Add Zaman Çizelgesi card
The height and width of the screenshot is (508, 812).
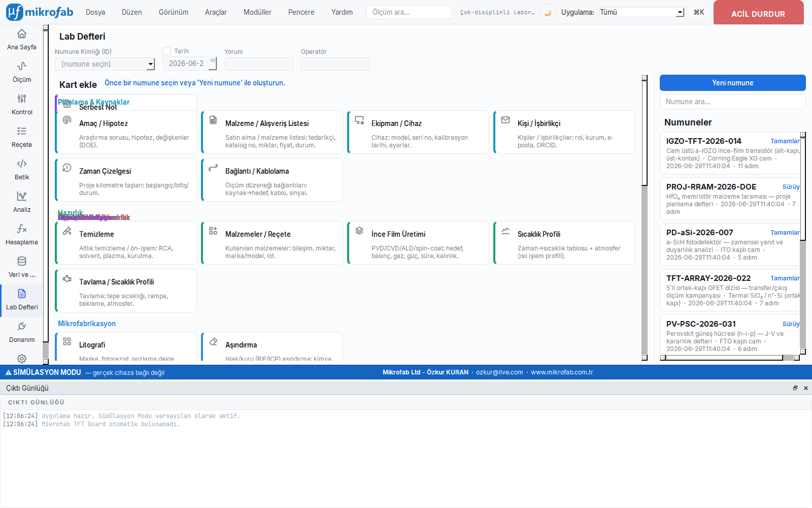click(x=126, y=180)
